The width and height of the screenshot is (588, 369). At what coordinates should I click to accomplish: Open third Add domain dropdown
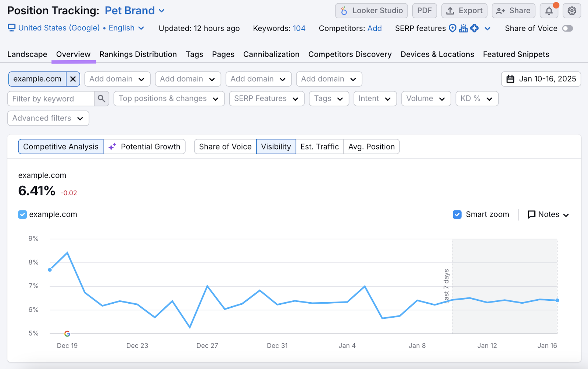(258, 79)
